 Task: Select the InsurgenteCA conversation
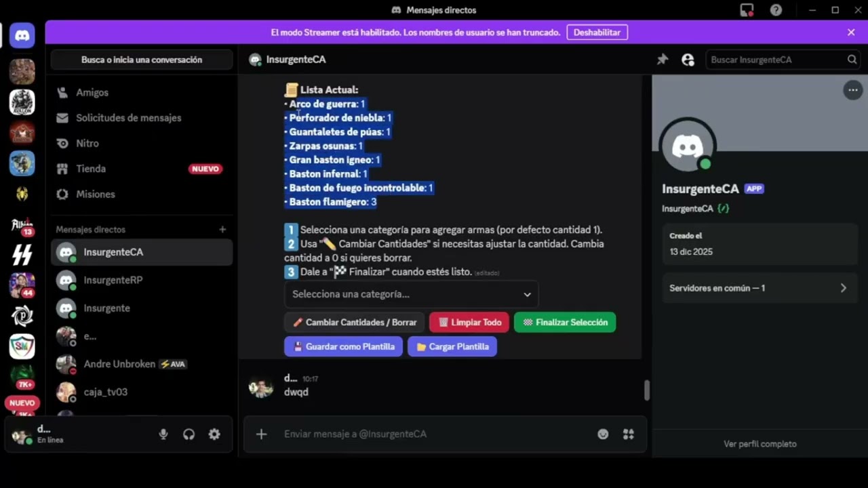141,252
